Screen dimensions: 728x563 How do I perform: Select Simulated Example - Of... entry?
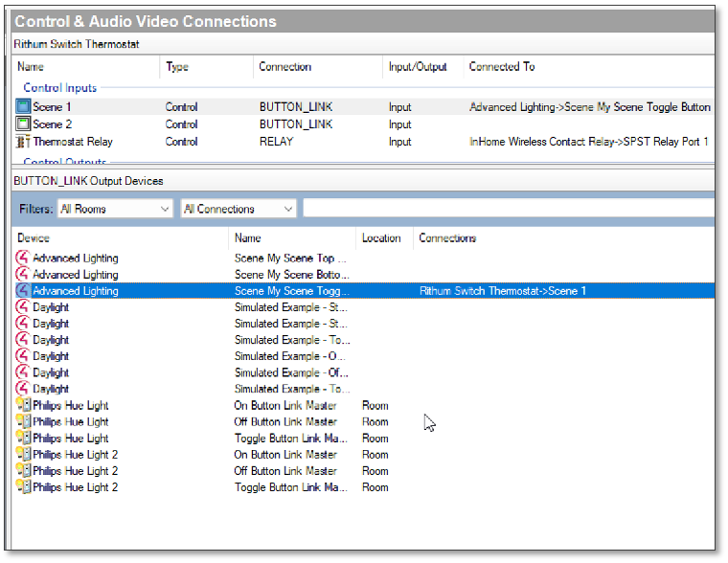click(x=291, y=372)
